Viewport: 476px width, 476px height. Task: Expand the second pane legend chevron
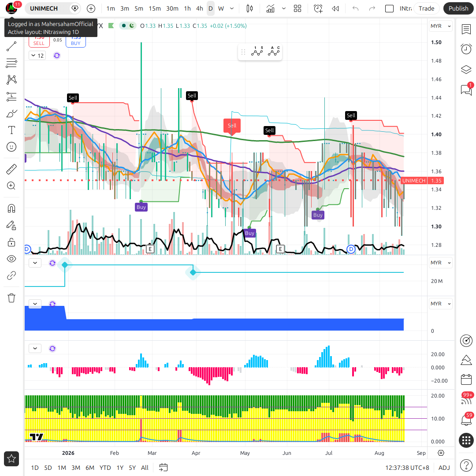tap(35, 263)
